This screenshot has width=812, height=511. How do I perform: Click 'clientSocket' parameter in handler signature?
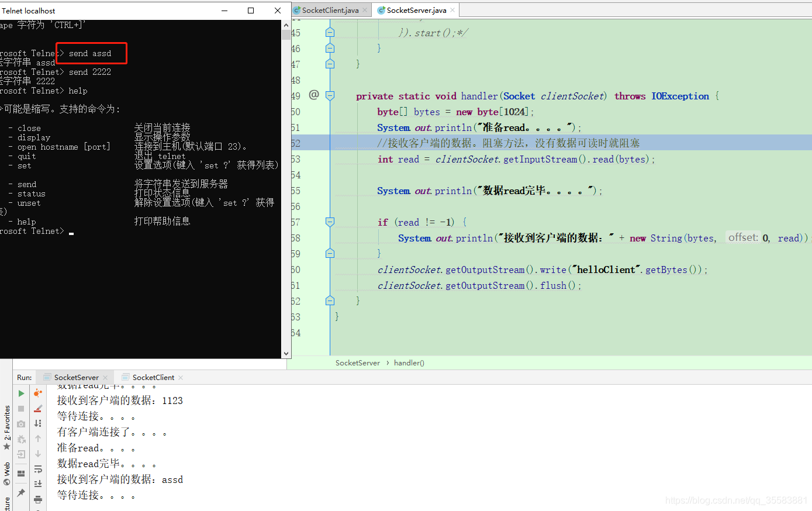click(x=572, y=96)
